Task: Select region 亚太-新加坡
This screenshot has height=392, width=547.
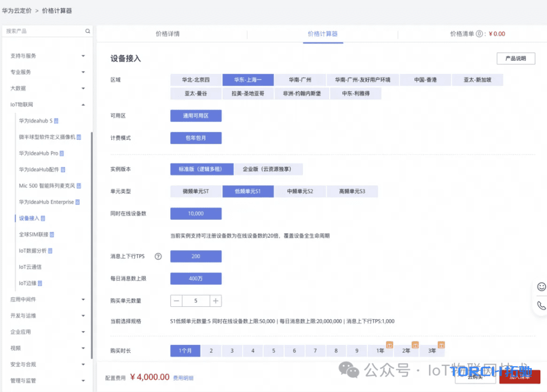Action: [477, 80]
